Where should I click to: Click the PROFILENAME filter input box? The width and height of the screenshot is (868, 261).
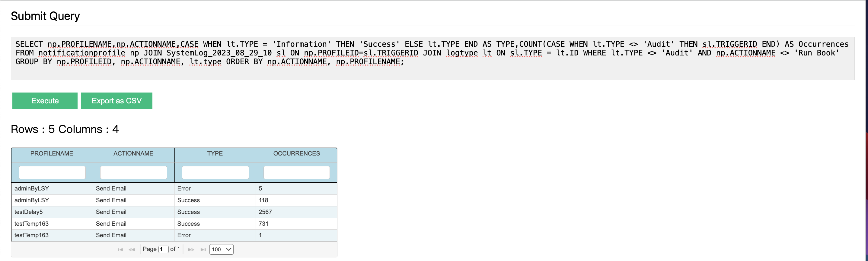52,172
